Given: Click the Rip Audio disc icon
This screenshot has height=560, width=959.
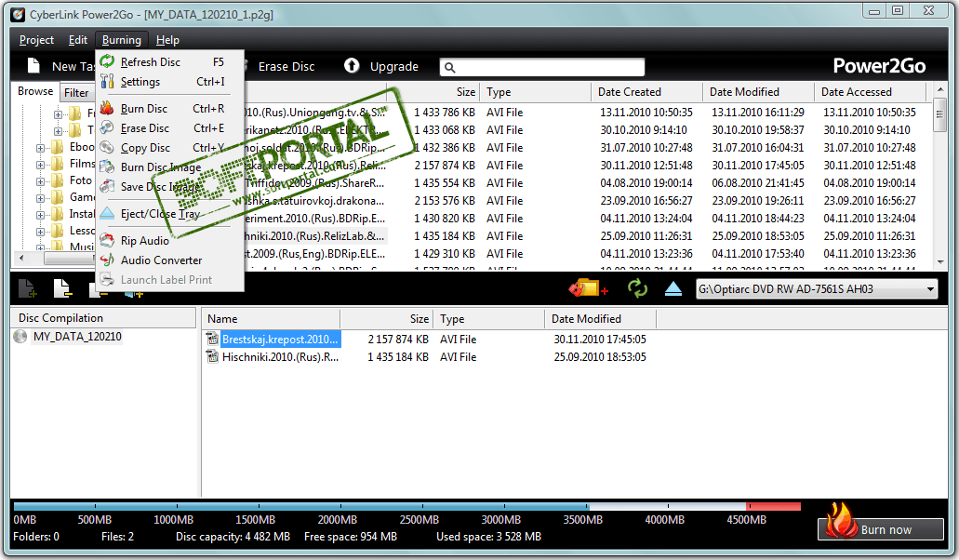Looking at the screenshot, I should pyautogui.click(x=107, y=240).
